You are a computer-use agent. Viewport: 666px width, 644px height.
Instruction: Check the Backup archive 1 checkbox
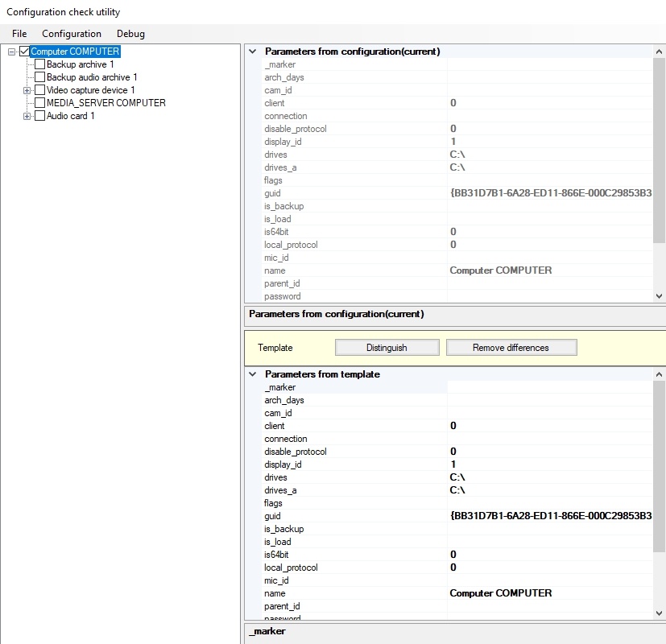(39, 64)
